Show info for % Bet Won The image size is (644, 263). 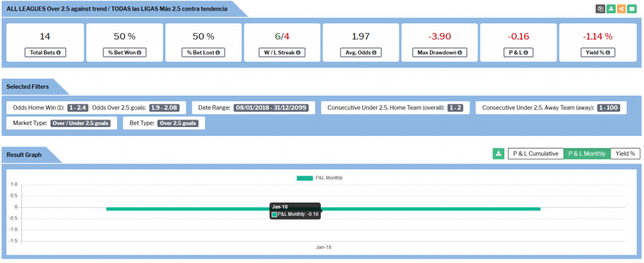click(x=139, y=53)
